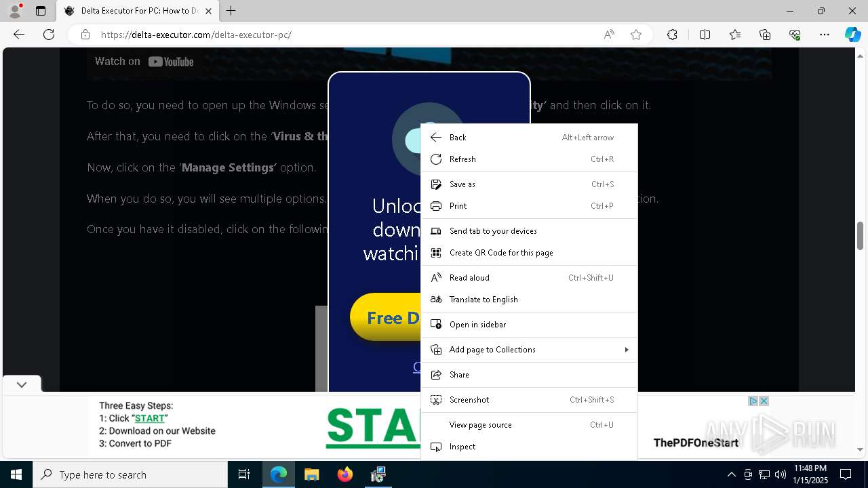Image resolution: width=868 pixels, height=488 pixels.
Task: Select Screenshot menu entry
Action: point(529,400)
